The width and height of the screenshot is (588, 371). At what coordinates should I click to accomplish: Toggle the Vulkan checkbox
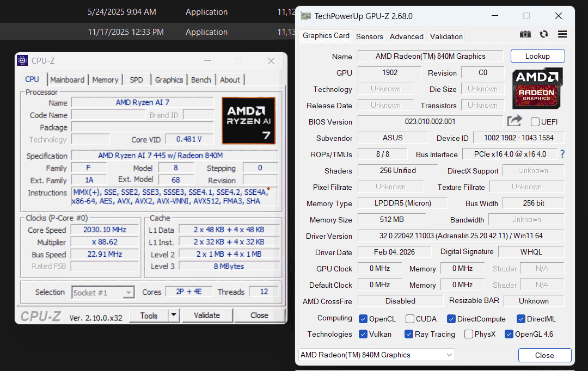coord(363,334)
